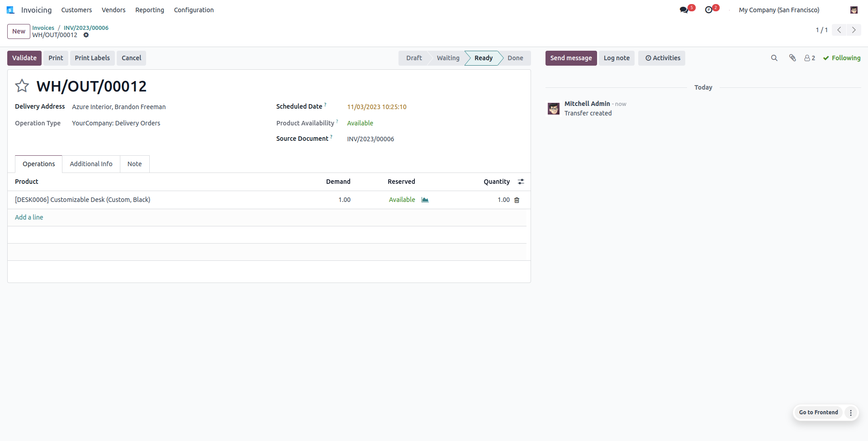Click the Add a line link
868x441 pixels.
point(29,217)
